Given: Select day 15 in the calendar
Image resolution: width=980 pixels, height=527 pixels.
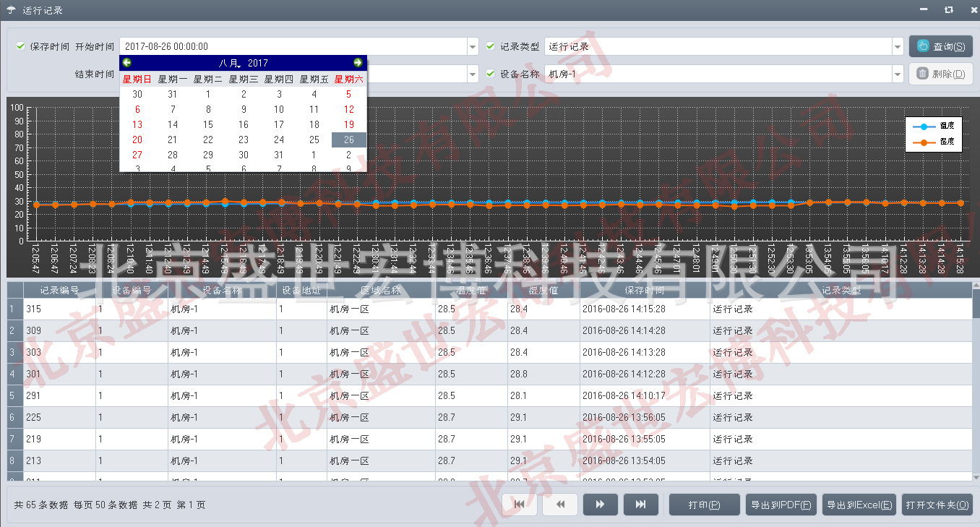Looking at the screenshot, I should click(208, 124).
